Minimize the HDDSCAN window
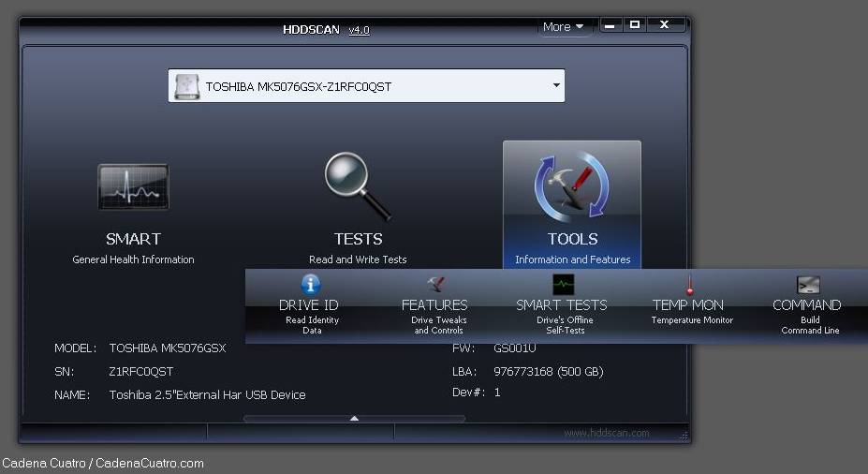The width and height of the screenshot is (868, 474). click(x=610, y=25)
